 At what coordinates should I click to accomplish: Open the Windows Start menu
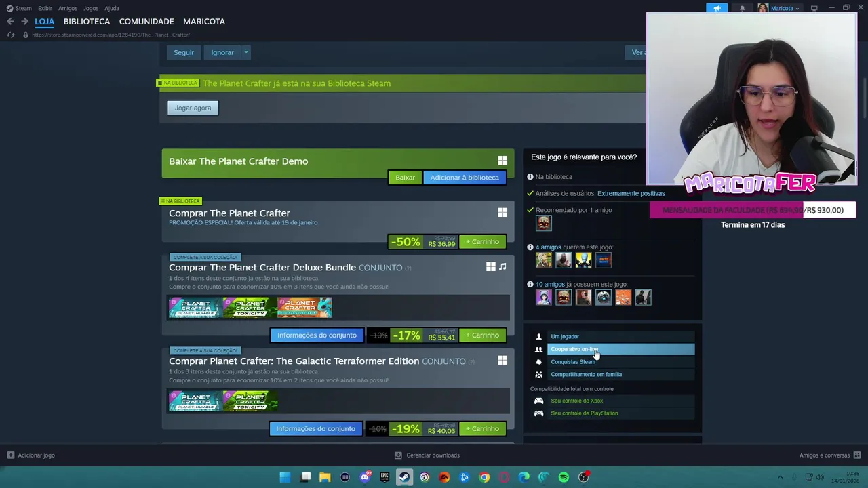(285, 477)
